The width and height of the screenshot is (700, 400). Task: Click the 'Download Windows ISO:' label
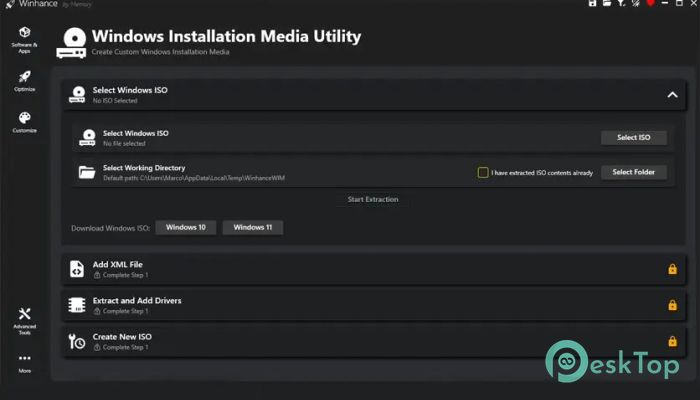pos(111,228)
